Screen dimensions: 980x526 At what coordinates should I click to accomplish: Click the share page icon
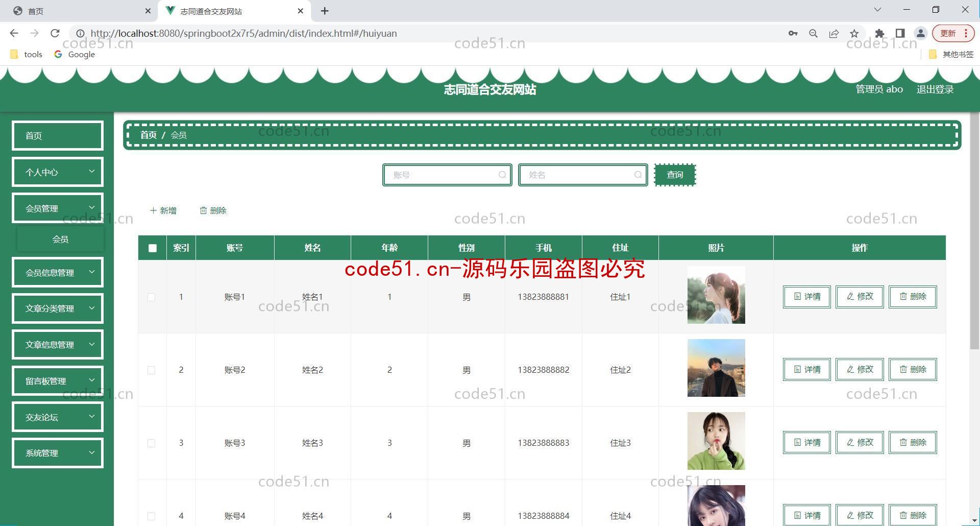click(x=834, y=33)
